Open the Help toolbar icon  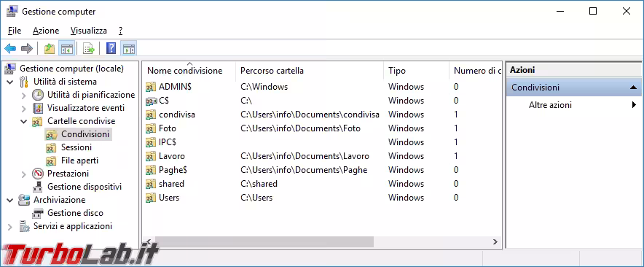[111, 49]
